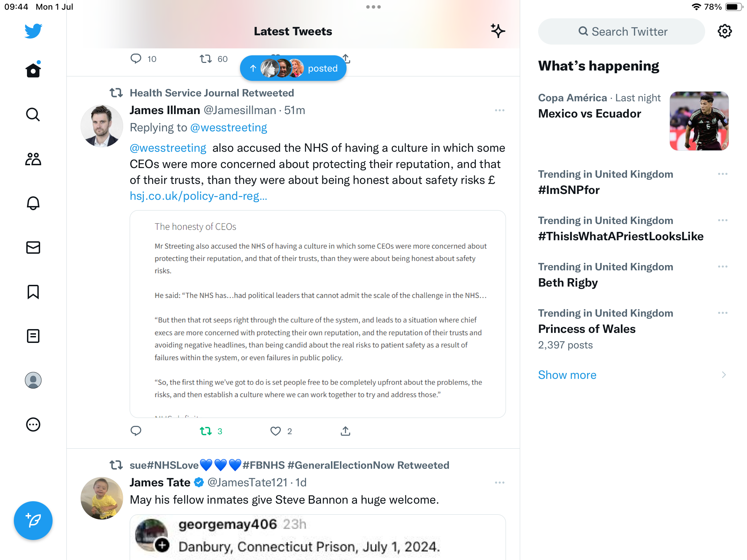747x560 pixels.
Task: Tap the new tweets posted pill
Action: tap(293, 68)
